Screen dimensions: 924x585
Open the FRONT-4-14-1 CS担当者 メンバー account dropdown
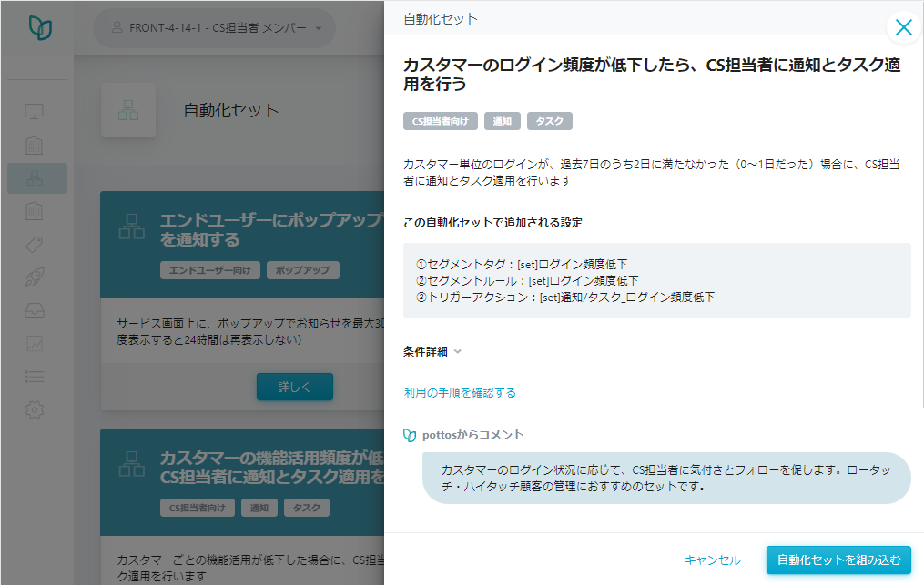pos(215,27)
